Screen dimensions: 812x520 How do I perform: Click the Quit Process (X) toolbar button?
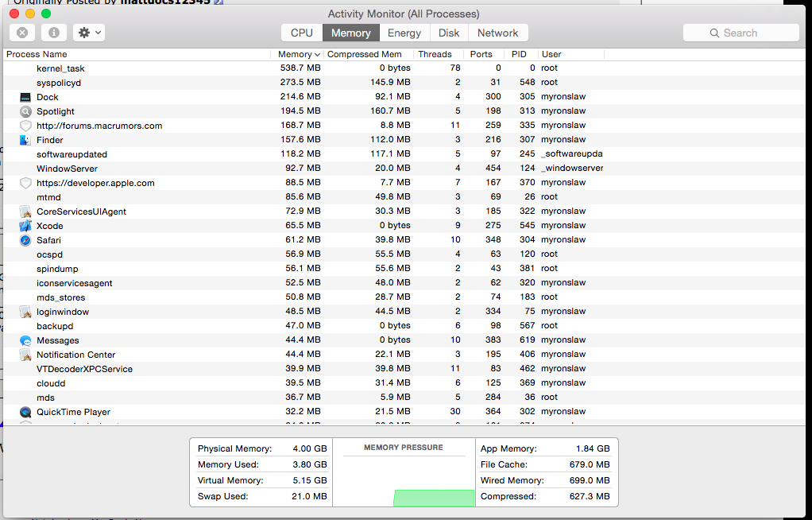pyautogui.click(x=22, y=33)
